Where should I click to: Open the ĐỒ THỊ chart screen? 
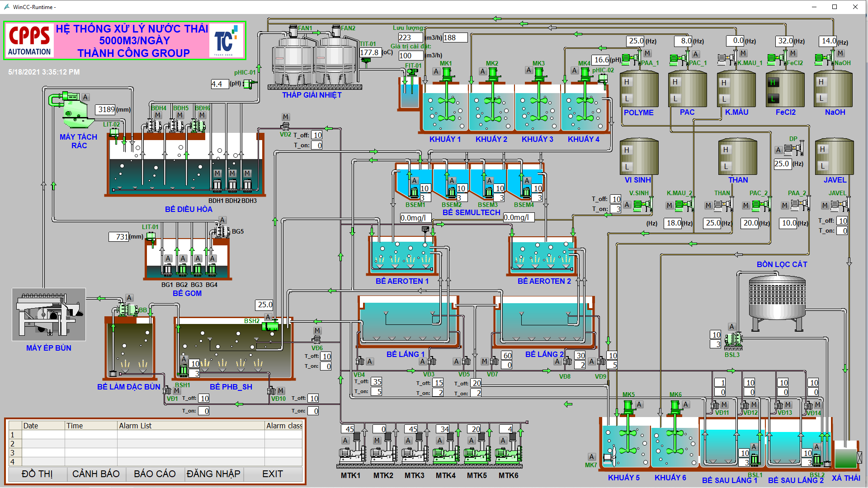[38, 474]
